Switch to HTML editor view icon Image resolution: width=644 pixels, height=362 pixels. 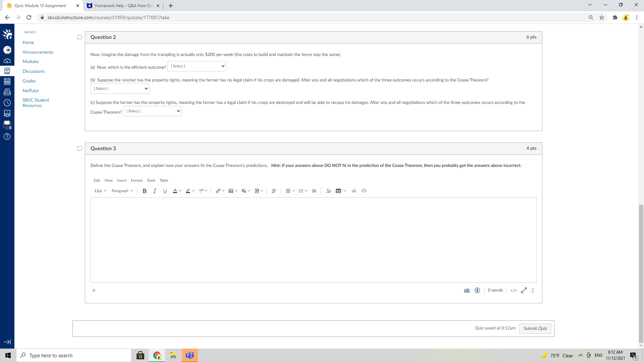click(x=514, y=290)
